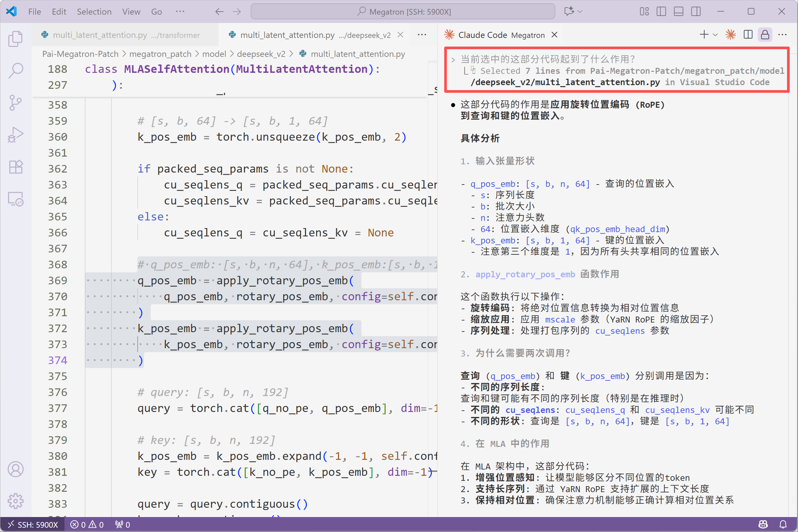Open the Selection menu
Image resolution: width=798 pixels, height=532 pixels.
click(94, 12)
